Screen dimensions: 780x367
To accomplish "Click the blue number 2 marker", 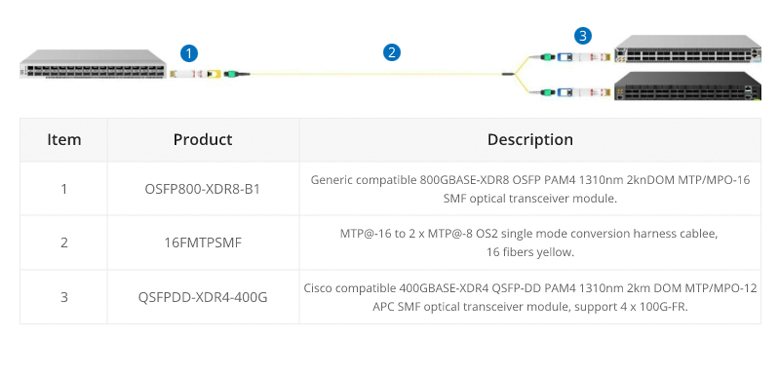I will tap(392, 52).
